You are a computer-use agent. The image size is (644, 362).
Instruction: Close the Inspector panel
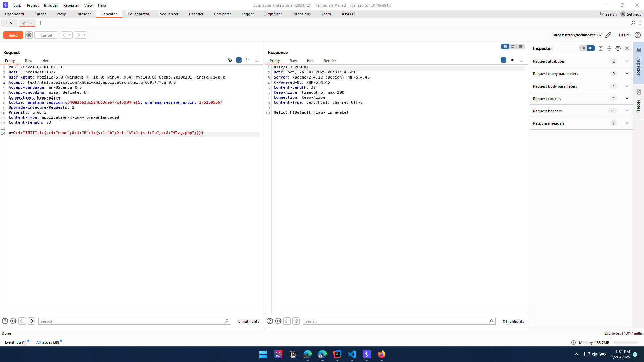[627, 48]
